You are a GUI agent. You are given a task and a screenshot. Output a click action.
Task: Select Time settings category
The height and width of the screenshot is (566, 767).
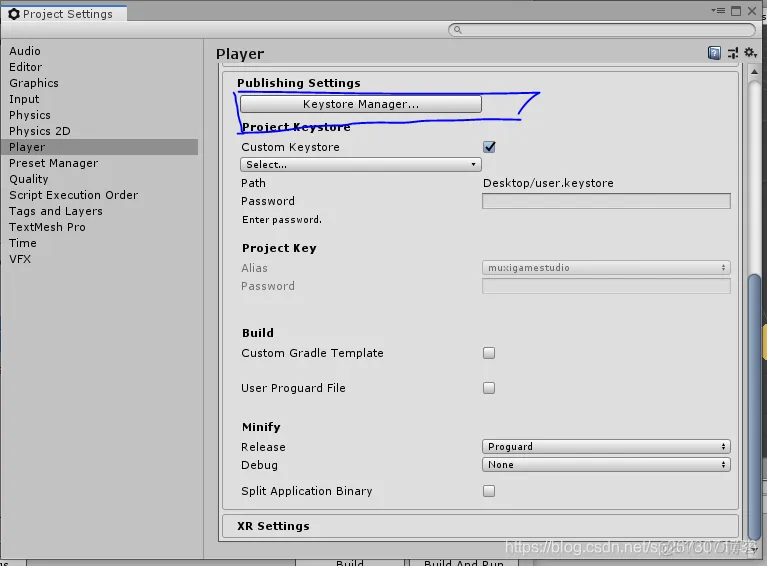pos(23,243)
